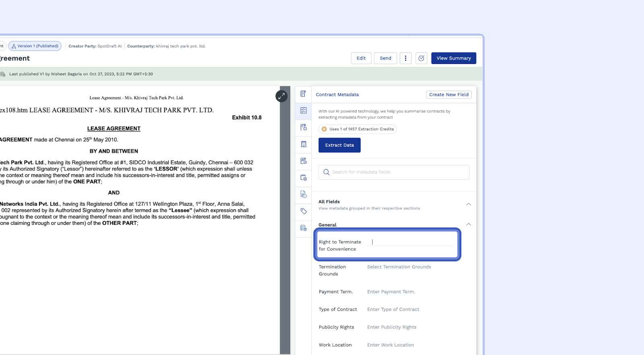This screenshot has height=355, width=644.
Task: Click the contact approval icon in sidebar
Action: point(303,161)
